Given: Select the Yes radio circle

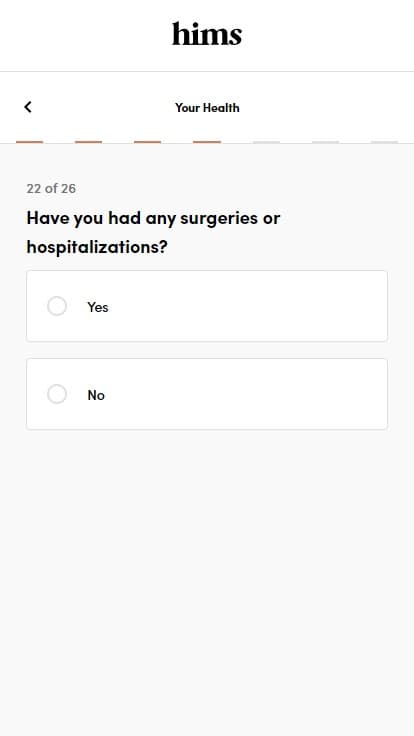Looking at the screenshot, I should [x=57, y=306].
